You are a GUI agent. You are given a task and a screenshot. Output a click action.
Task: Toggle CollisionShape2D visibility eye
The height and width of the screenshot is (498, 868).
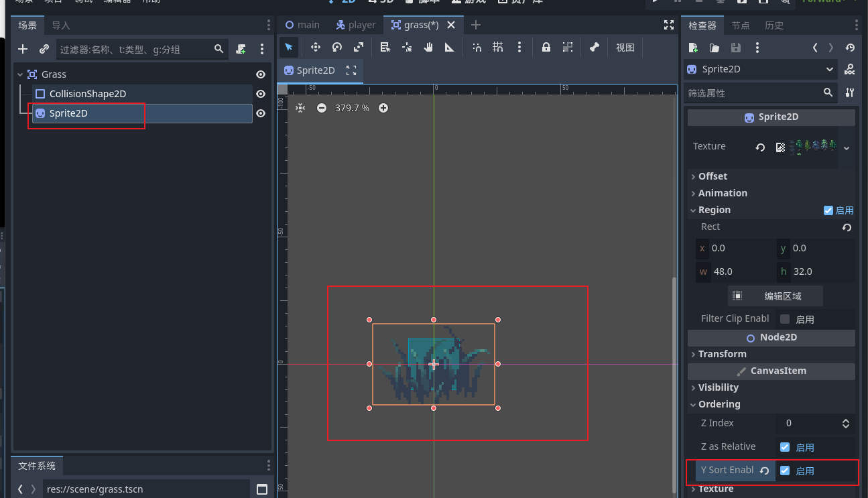click(x=261, y=94)
